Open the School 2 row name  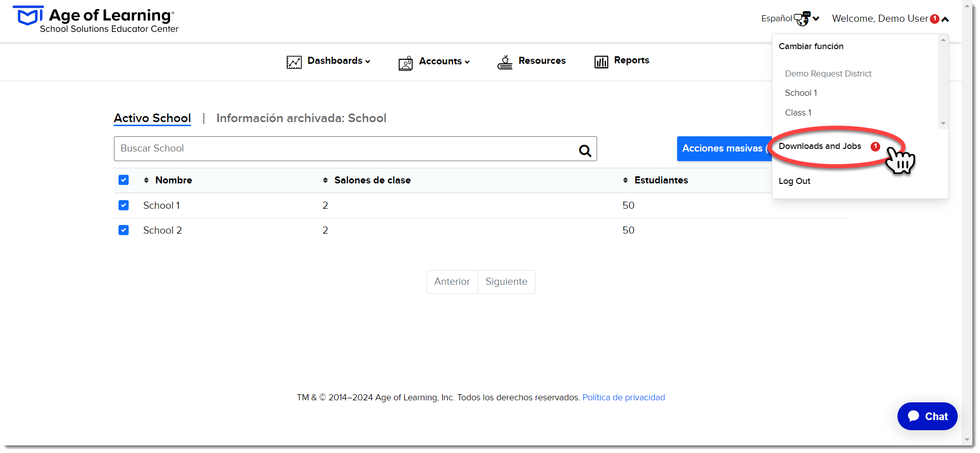[163, 230]
